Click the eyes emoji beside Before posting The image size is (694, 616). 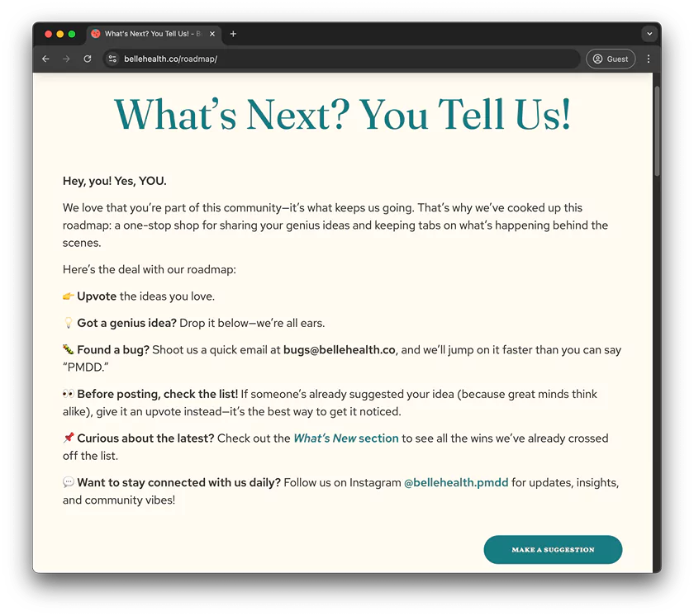pyautogui.click(x=69, y=395)
